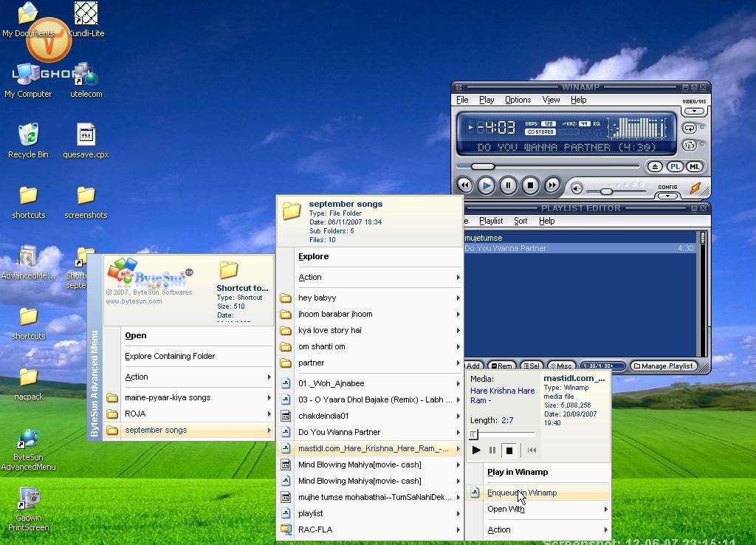This screenshot has height=545, width=756.
Task: Stop playback in the Winamp main window
Action: point(530,185)
